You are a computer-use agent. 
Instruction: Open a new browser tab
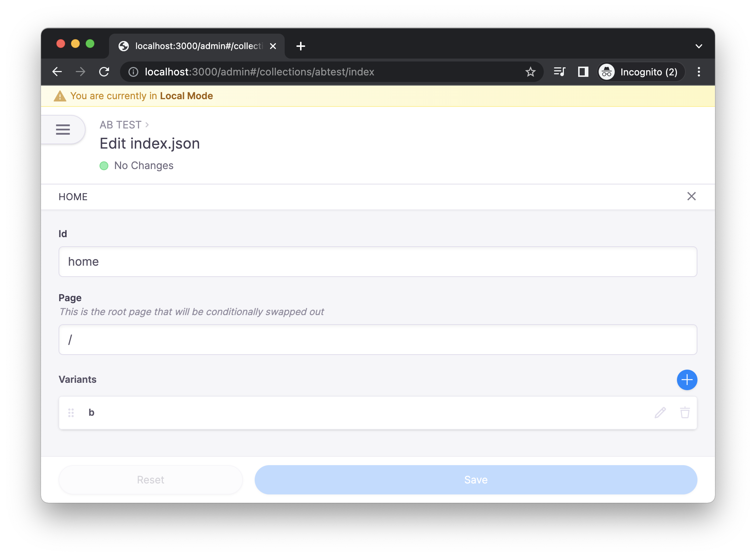(301, 46)
